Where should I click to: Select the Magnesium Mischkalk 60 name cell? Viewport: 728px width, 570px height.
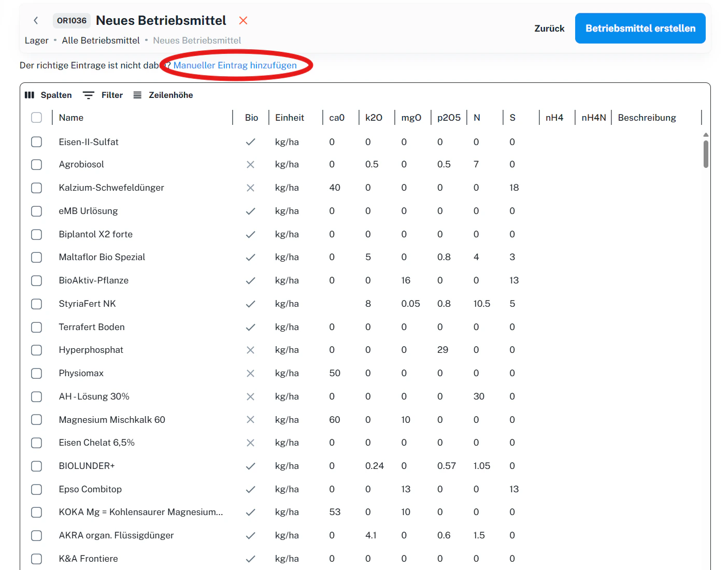point(112,420)
